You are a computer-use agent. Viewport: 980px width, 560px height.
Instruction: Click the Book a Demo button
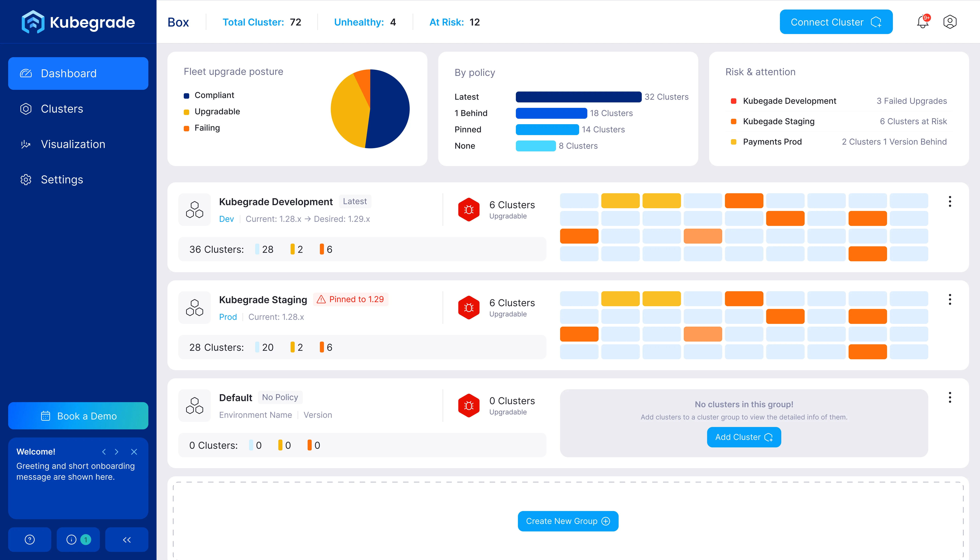pyautogui.click(x=78, y=416)
